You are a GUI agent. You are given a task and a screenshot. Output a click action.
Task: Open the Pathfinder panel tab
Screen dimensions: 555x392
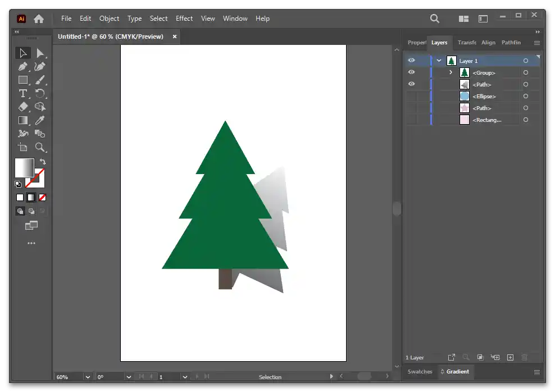point(511,43)
